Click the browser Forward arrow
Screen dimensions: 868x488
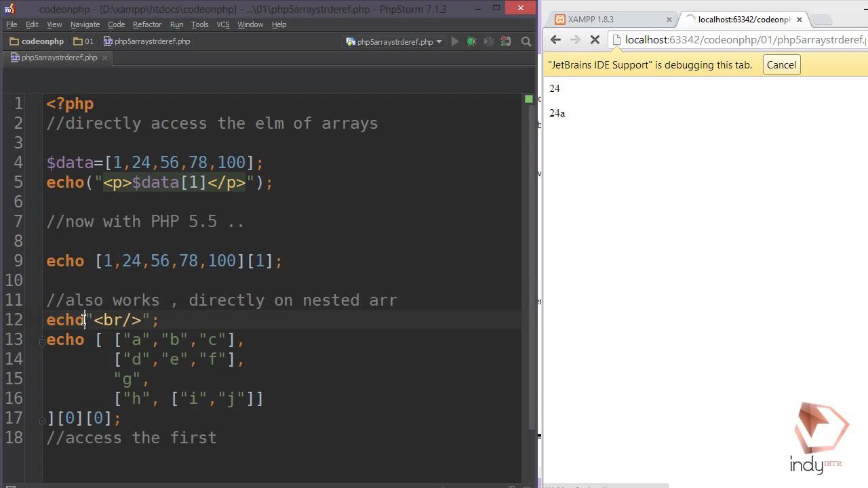tap(575, 40)
